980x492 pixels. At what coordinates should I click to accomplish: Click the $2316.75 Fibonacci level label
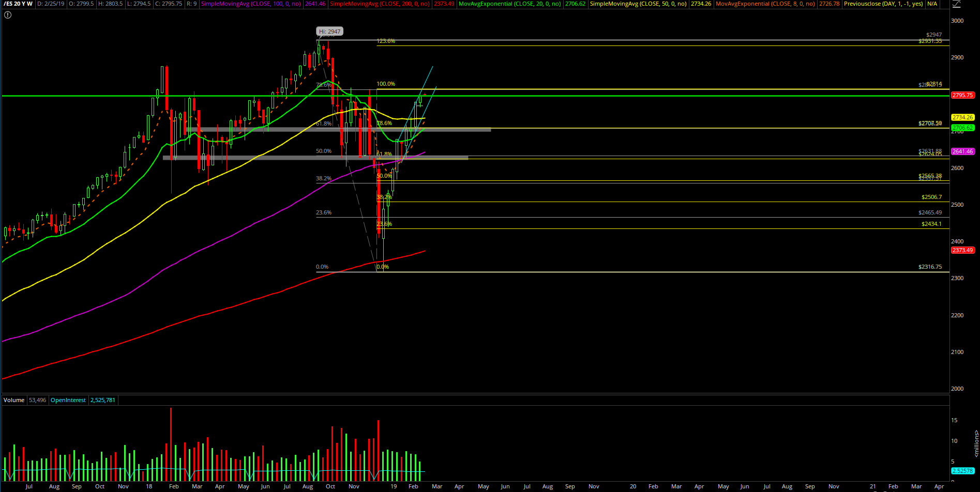pos(930,267)
